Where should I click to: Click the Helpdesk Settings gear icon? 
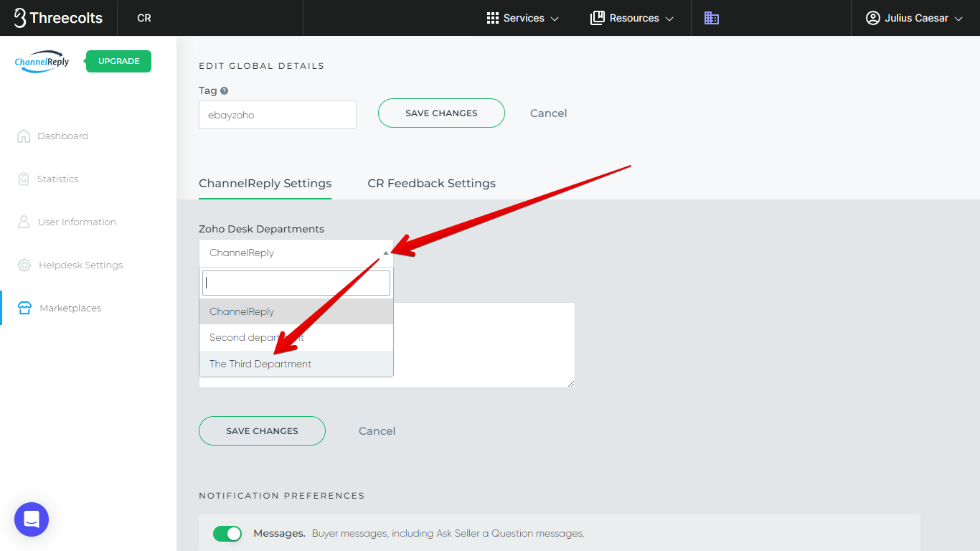tap(24, 265)
